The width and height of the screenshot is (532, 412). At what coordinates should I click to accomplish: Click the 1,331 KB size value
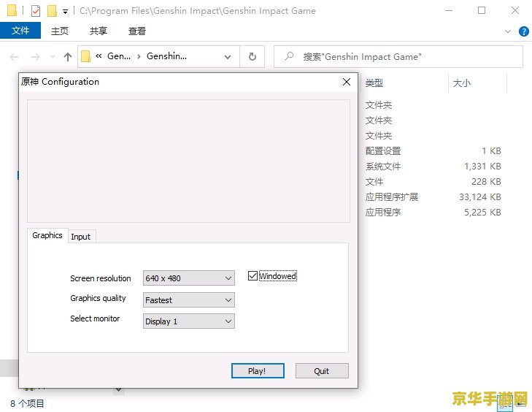pyautogui.click(x=482, y=167)
